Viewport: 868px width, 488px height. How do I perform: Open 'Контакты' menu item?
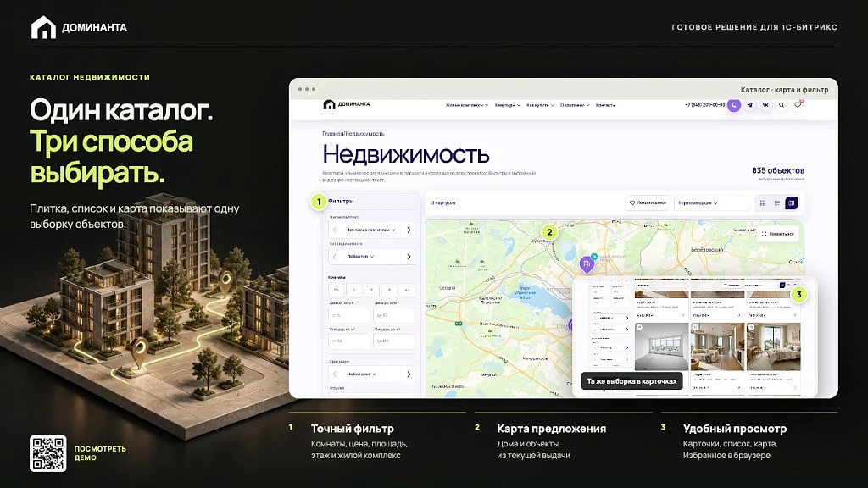pos(605,105)
